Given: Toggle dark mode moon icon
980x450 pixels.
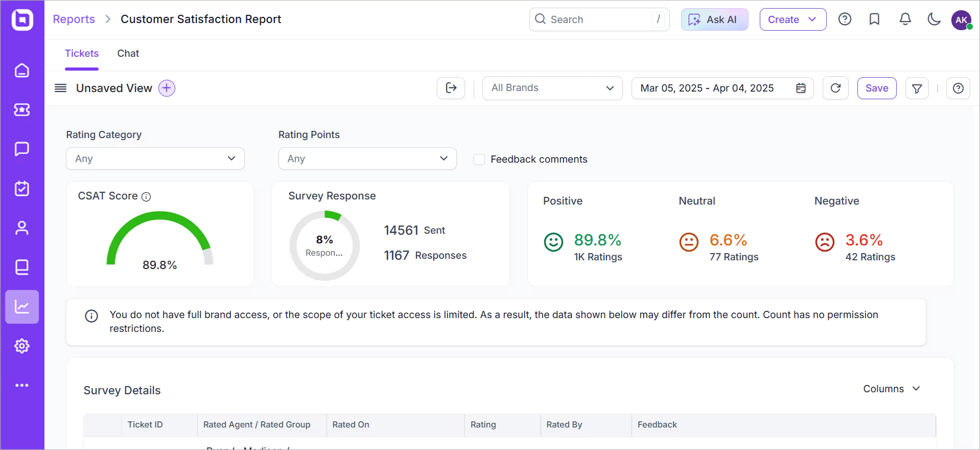Looking at the screenshot, I should [934, 19].
